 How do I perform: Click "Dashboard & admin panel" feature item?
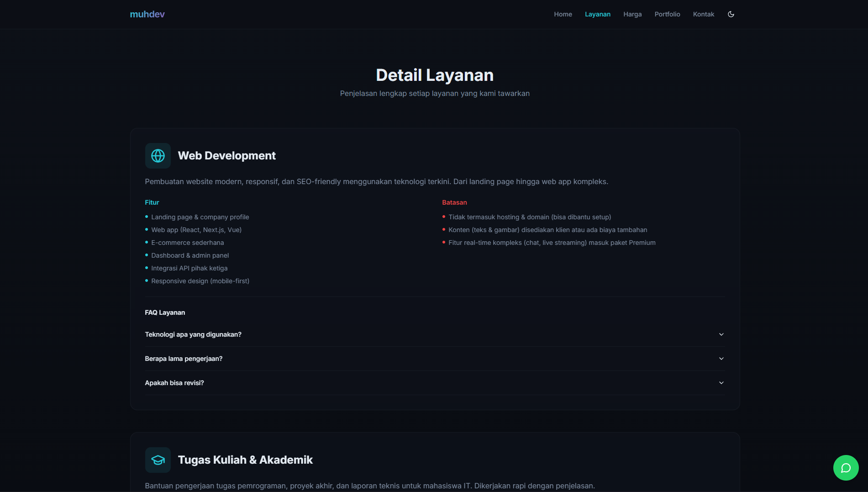pos(190,255)
